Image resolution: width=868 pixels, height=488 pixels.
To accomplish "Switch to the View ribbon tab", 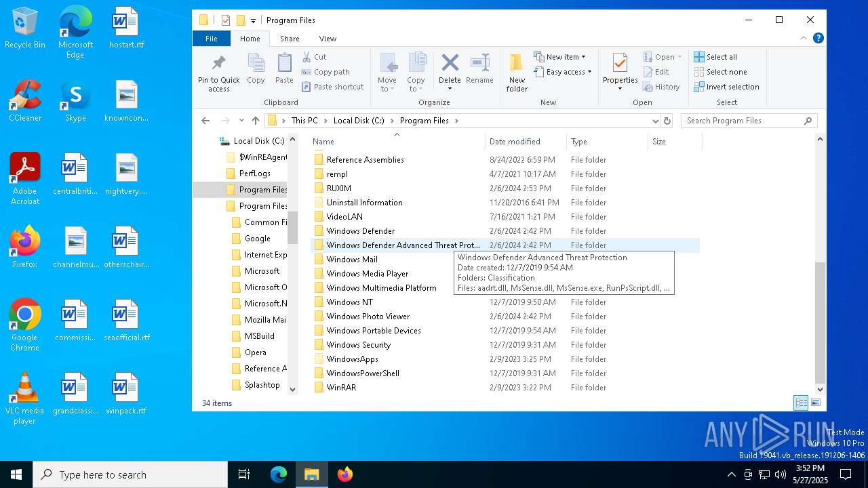I will click(328, 39).
